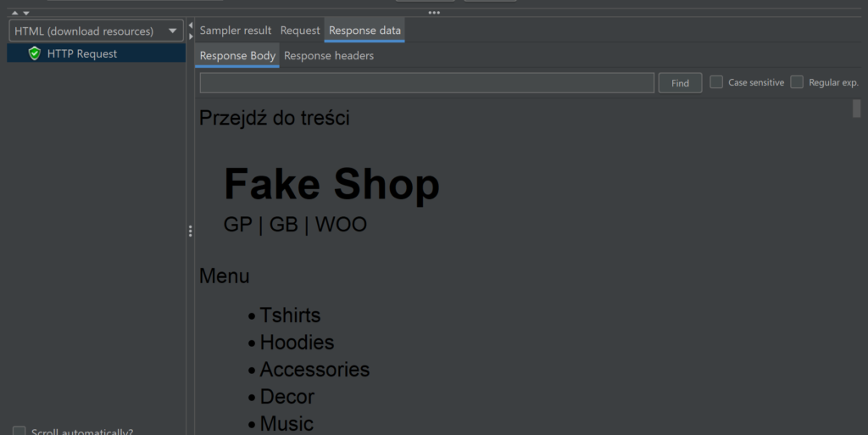Click the response body vertical scrollbar thumb
Viewport: 868px width, 435px height.
point(856,109)
